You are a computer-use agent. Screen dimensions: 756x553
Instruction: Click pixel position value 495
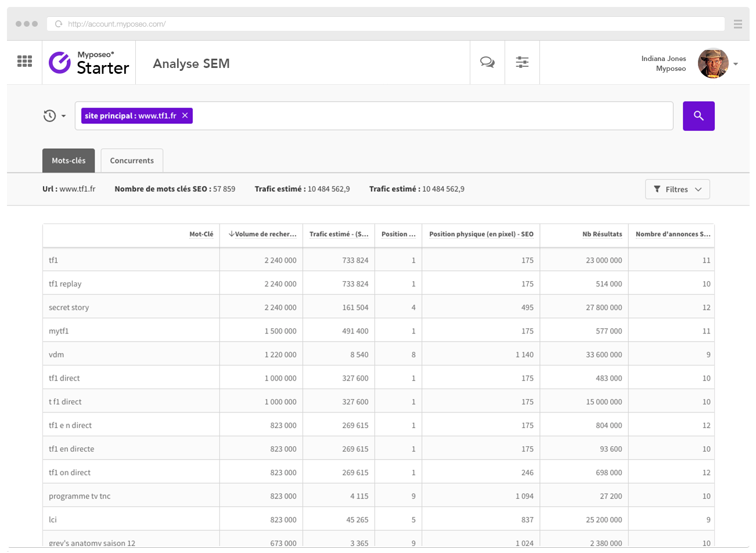click(527, 307)
